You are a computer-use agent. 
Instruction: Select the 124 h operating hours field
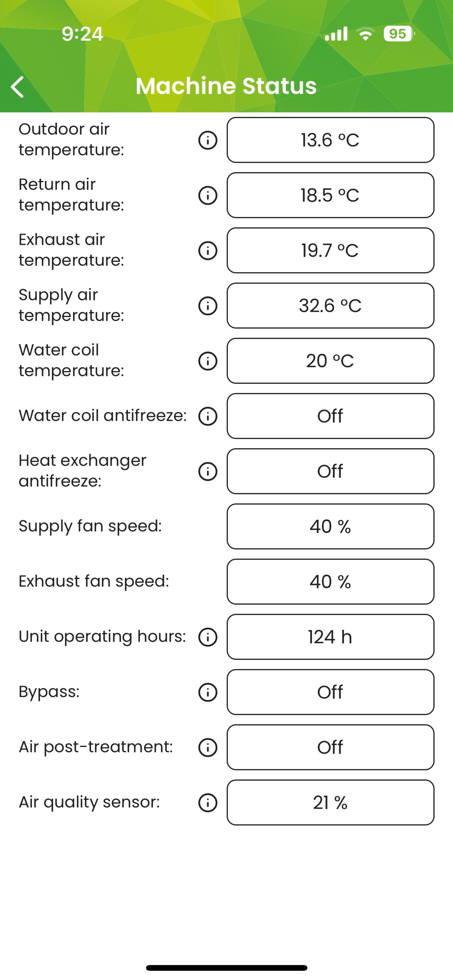[x=330, y=637]
